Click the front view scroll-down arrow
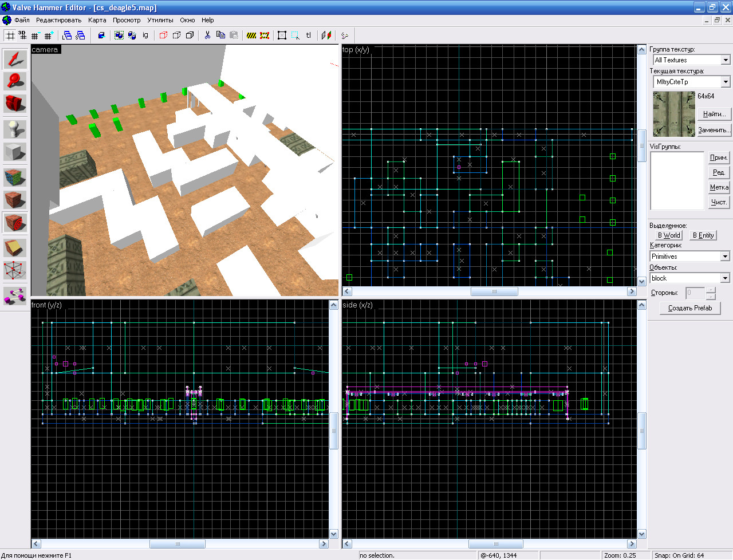This screenshot has width=733, height=560. coord(334,534)
